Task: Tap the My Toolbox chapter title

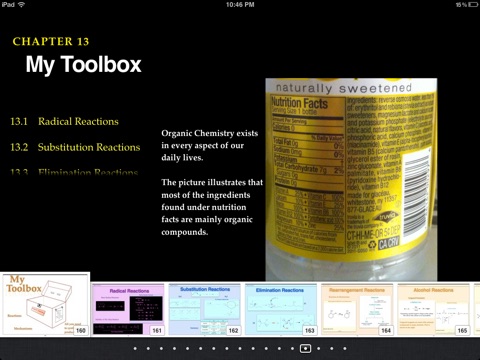Action: pyautogui.click(x=84, y=64)
